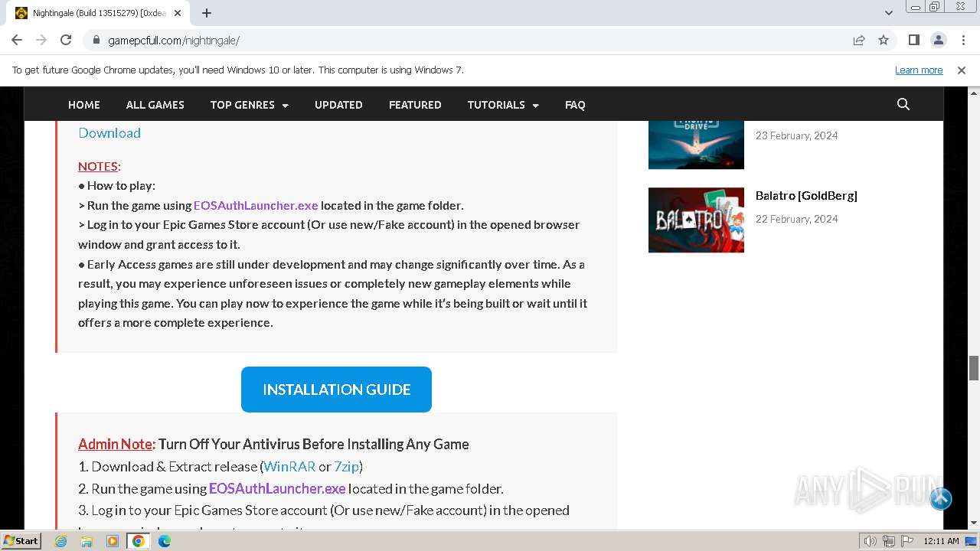The image size is (980, 551).
Task: Open the volume speaker tray icon
Action: 871,541
